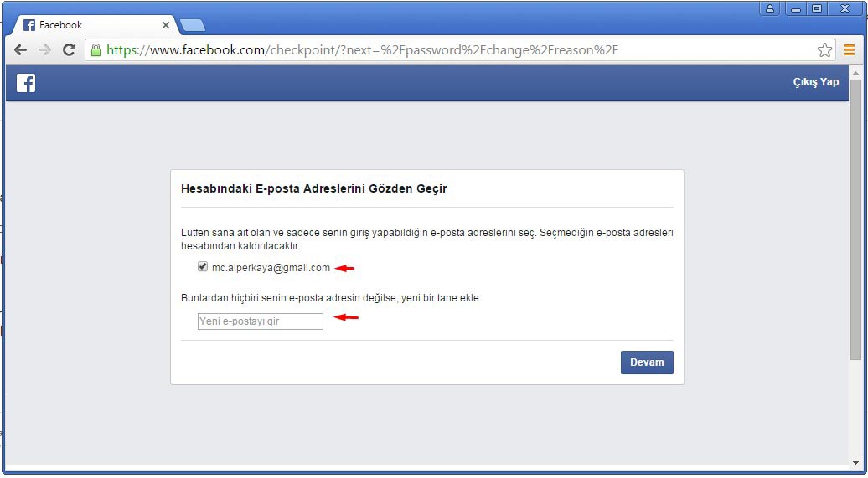Maximize the Chrome browser window
The height and width of the screenshot is (478, 868).
tap(817, 8)
